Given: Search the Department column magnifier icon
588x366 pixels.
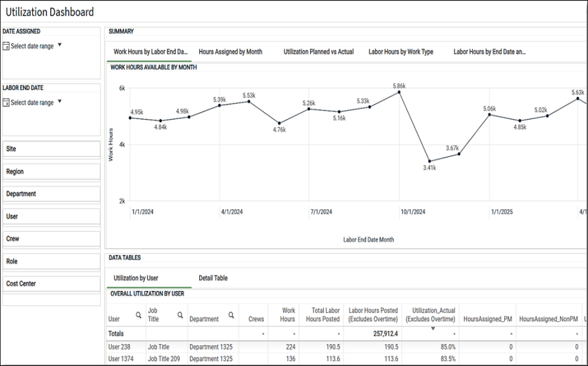Looking at the screenshot, I should pos(231,315).
